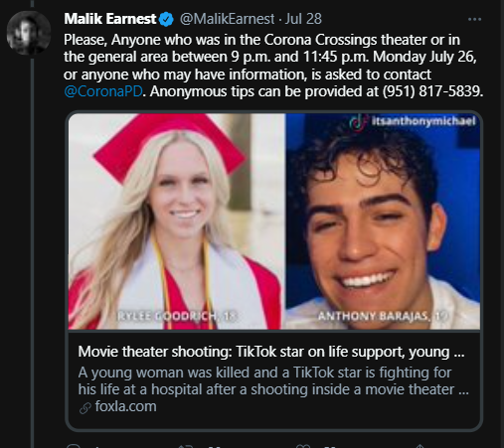
Task: Open the foxla.com source link
Action: [125, 406]
